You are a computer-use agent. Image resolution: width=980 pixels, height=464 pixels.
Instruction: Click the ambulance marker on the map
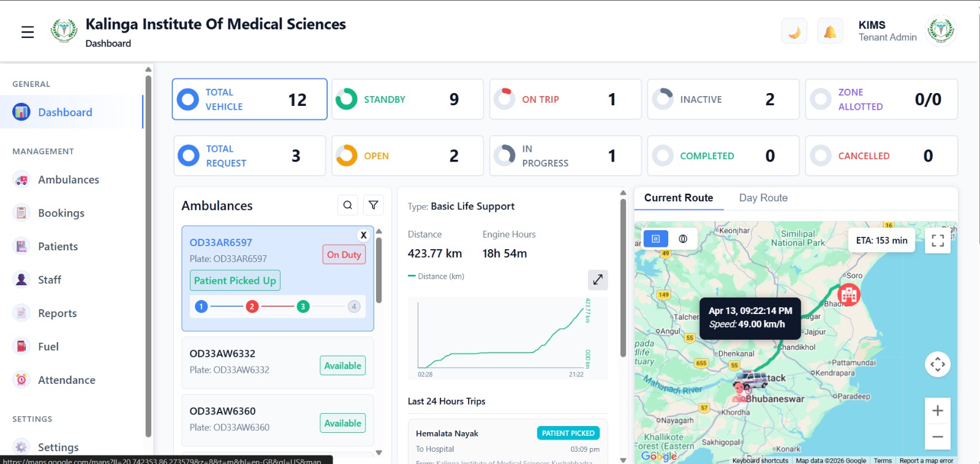750,381
